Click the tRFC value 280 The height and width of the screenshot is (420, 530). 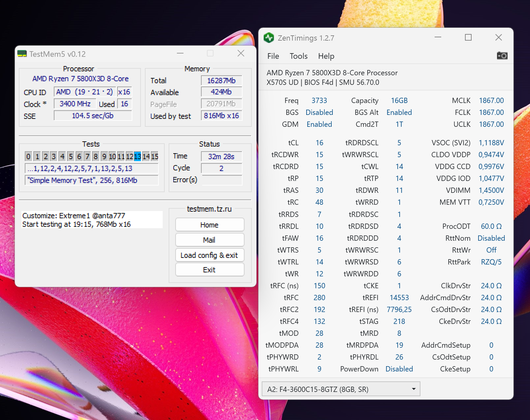(x=319, y=297)
